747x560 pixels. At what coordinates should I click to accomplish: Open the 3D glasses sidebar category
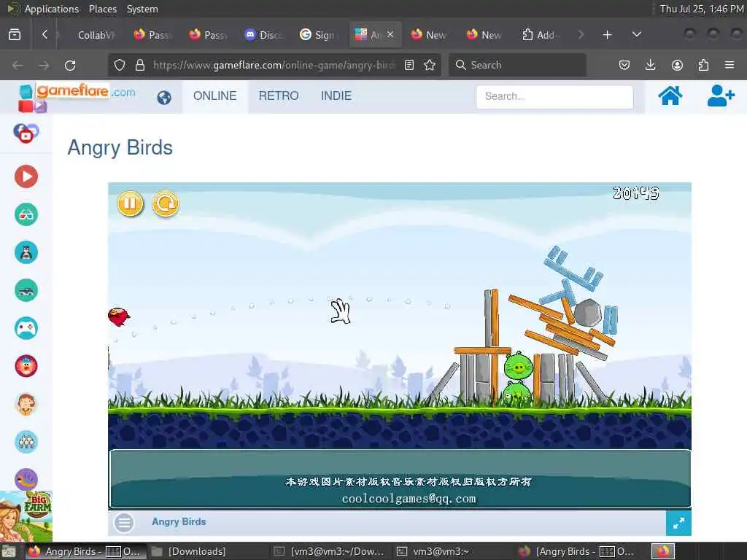[26, 215]
